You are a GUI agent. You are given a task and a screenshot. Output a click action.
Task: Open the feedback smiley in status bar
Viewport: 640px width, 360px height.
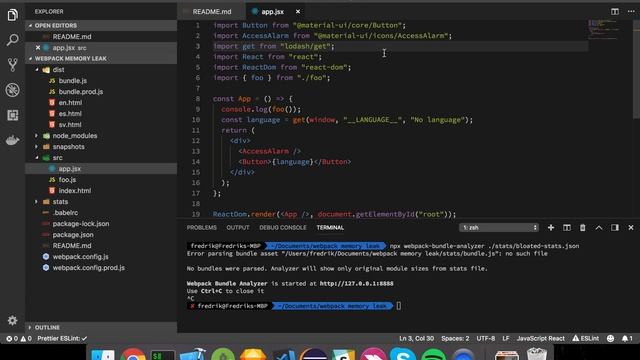point(610,338)
